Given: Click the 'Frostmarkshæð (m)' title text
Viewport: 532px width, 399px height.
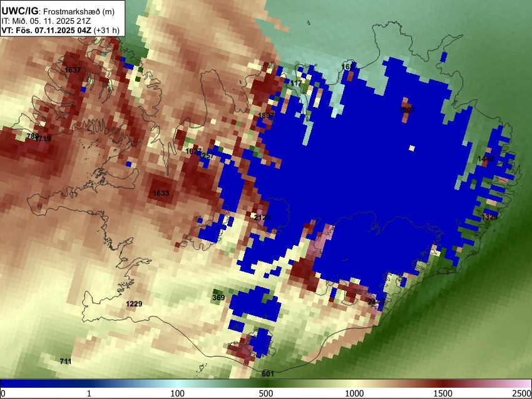Looking at the screenshot, I should click(79, 11).
